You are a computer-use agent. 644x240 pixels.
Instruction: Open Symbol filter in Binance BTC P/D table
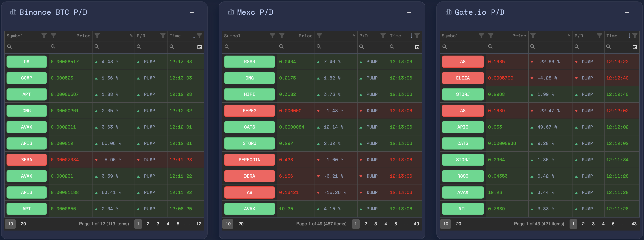pos(44,35)
